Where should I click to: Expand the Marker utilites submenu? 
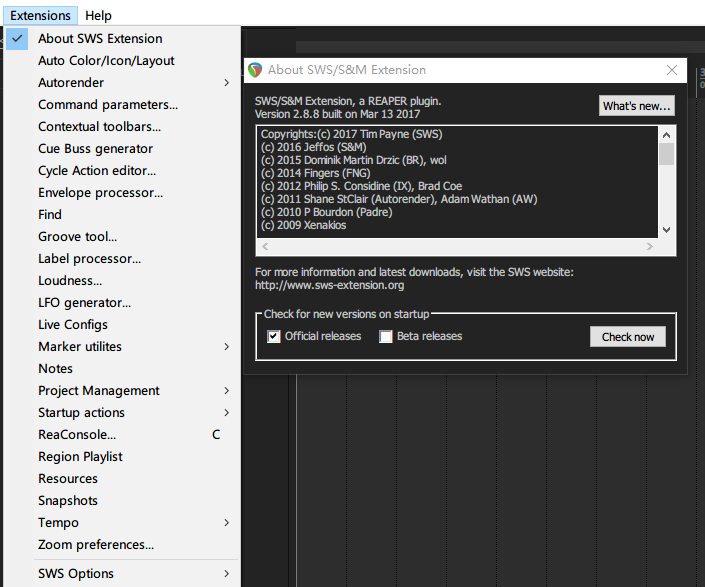122,347
